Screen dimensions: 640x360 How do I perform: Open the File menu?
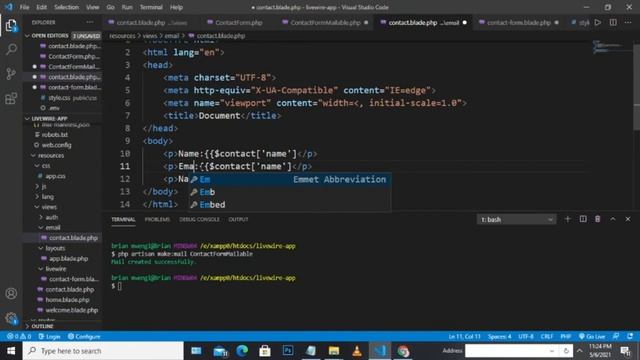pyautogui.click(x=24, y=7)
